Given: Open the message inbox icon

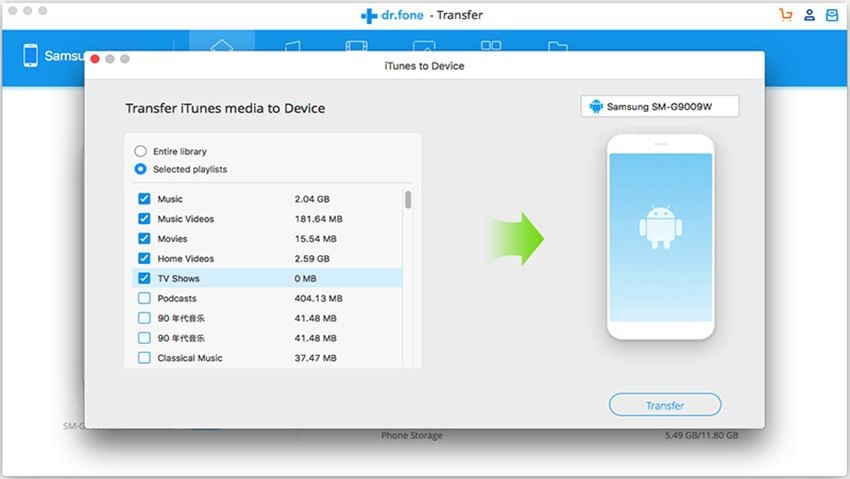Looking at the screenshot, I should coord(832,15).
